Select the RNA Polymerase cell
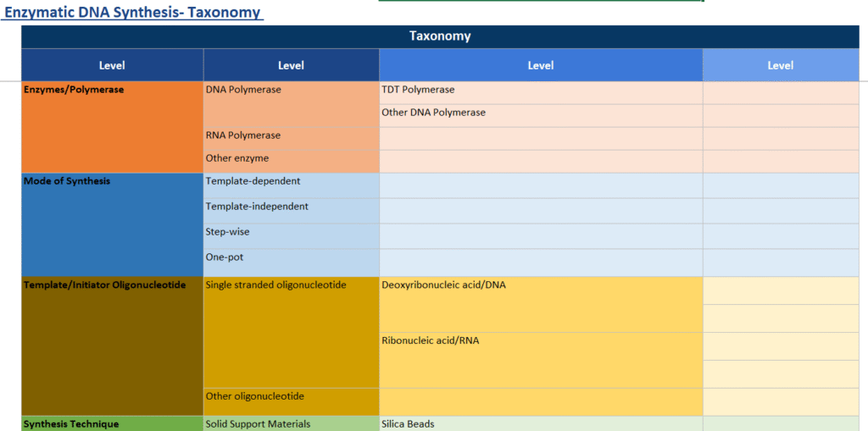The height and width of the screenshot is (431, 868). coord(291,135)
